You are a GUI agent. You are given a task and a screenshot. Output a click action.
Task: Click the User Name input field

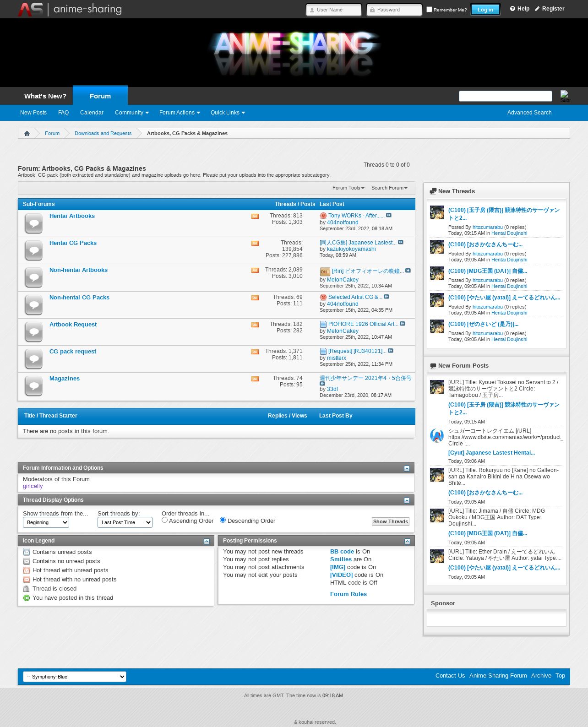coord(334,10)
